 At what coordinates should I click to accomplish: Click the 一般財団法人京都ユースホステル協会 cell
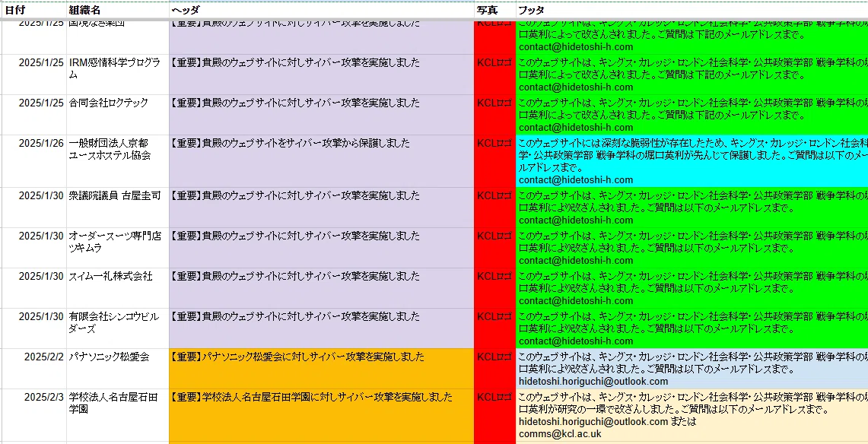117,161
